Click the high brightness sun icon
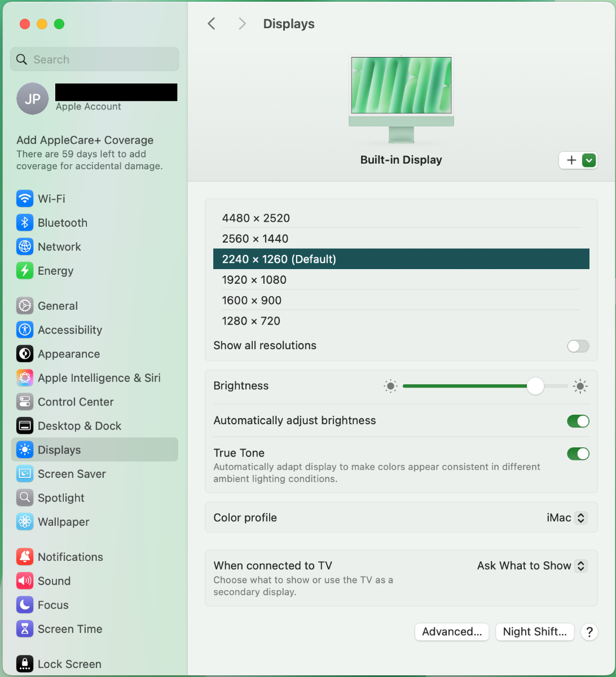Viewport: 616px width, 677px height. [580, 386]
